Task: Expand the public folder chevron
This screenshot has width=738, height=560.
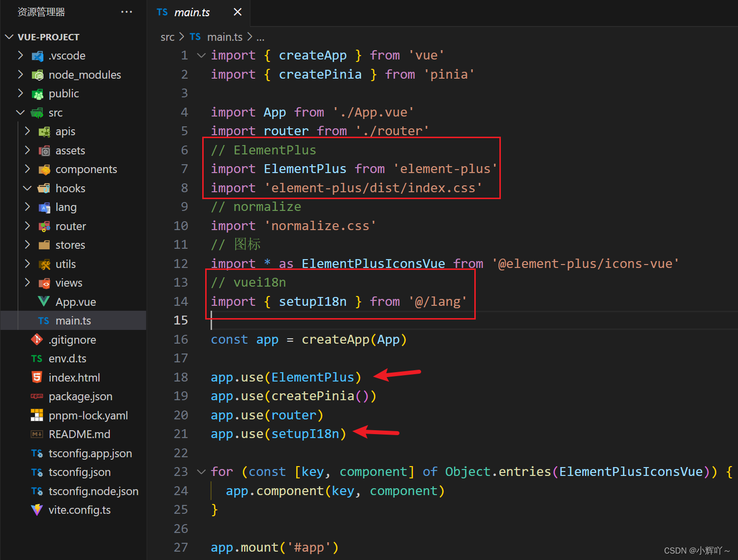Action: (20, 93)
